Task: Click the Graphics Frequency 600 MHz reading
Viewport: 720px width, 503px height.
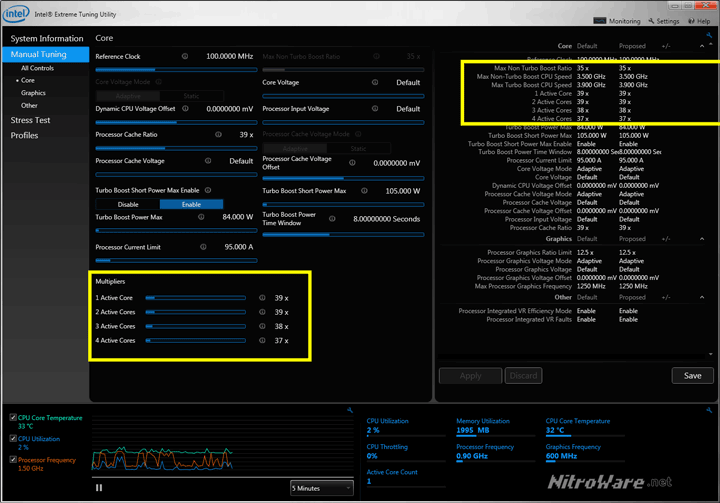Action: (x=561, y=456)
